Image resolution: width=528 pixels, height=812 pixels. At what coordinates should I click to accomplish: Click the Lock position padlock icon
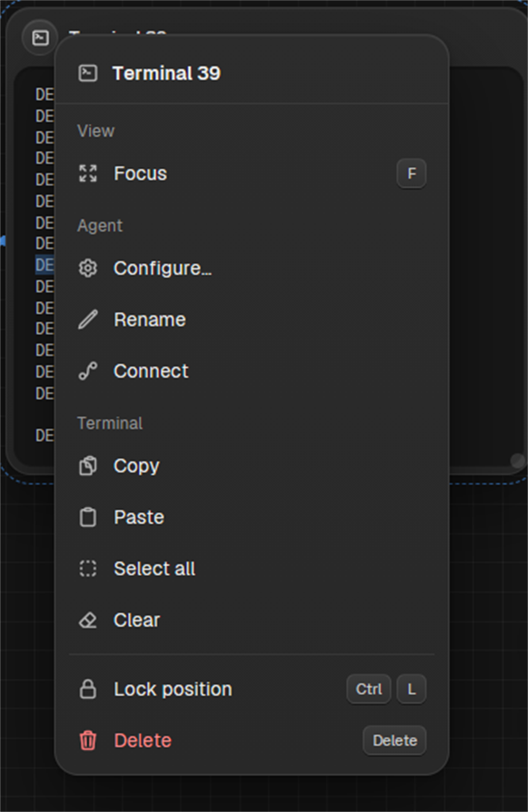[x=88, y=689]
